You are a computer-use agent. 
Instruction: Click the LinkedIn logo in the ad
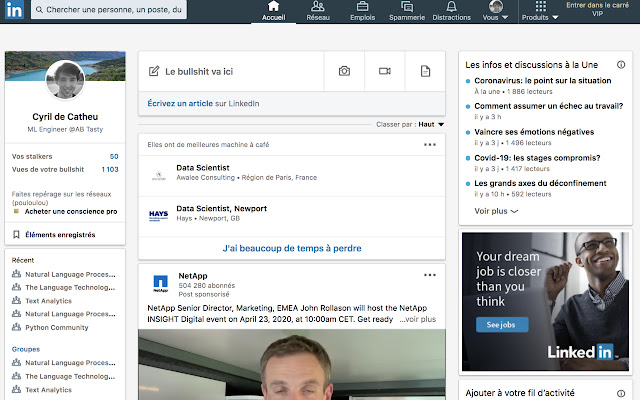coord(581,352)
